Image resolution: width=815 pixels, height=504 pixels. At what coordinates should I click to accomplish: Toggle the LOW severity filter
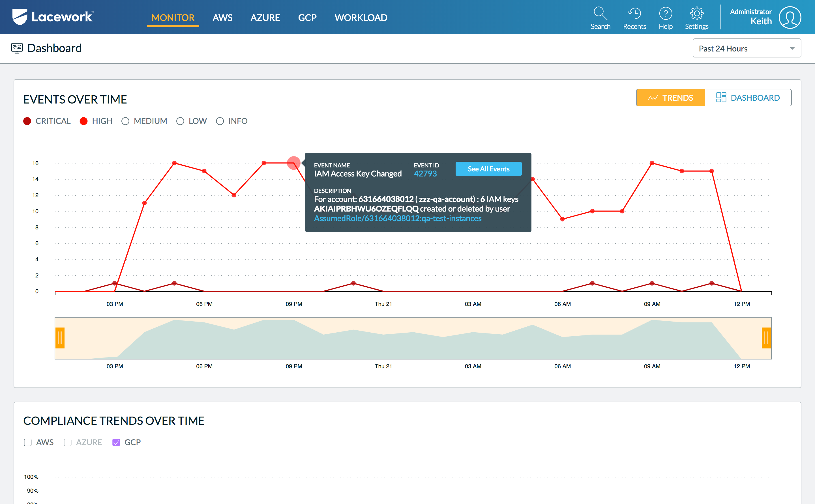(180, 121)
